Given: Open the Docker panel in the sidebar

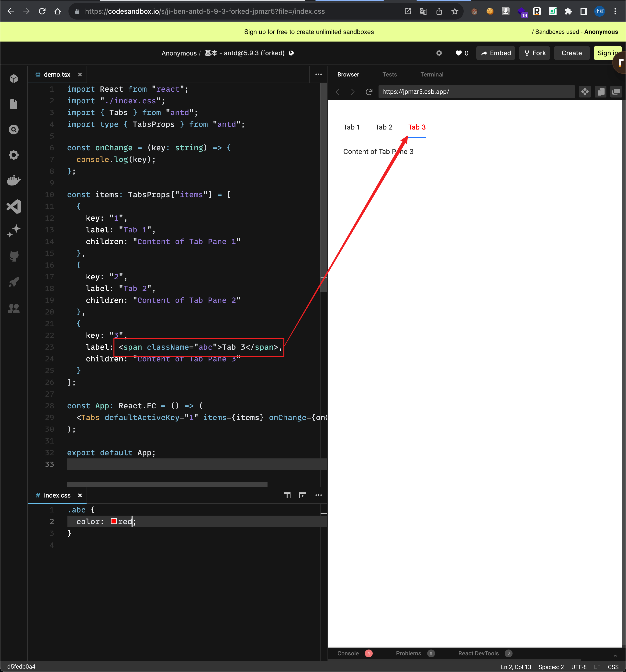Looking at the screenshot, I should point(13,180).
